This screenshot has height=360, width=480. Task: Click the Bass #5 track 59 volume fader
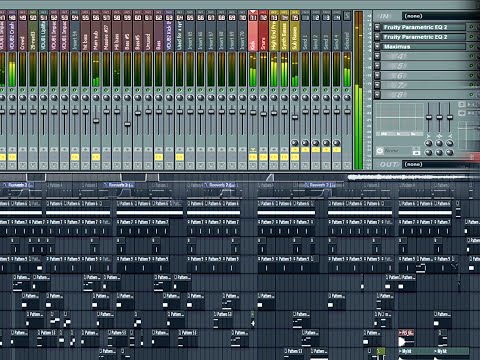pyautogui.click(x=127, y=124)
